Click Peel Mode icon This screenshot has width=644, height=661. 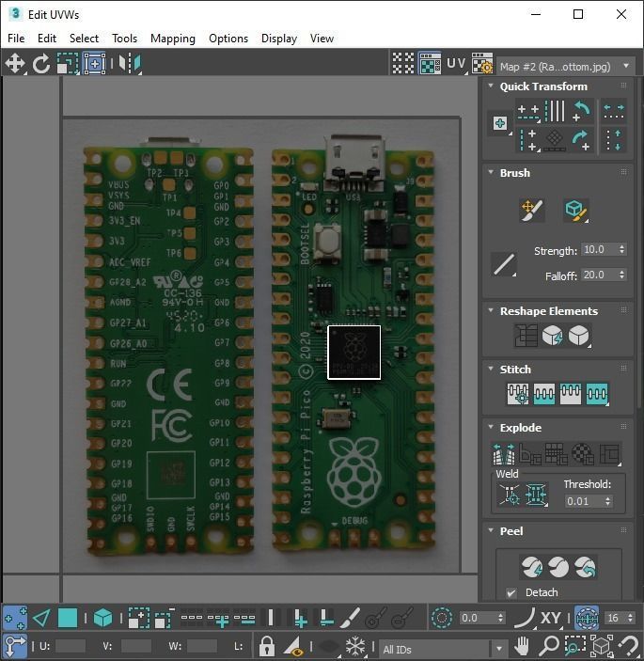point(558,567)
